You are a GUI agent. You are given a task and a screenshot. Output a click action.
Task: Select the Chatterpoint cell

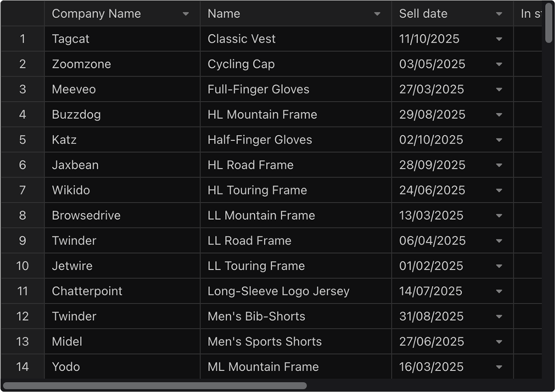click(122, 291)
